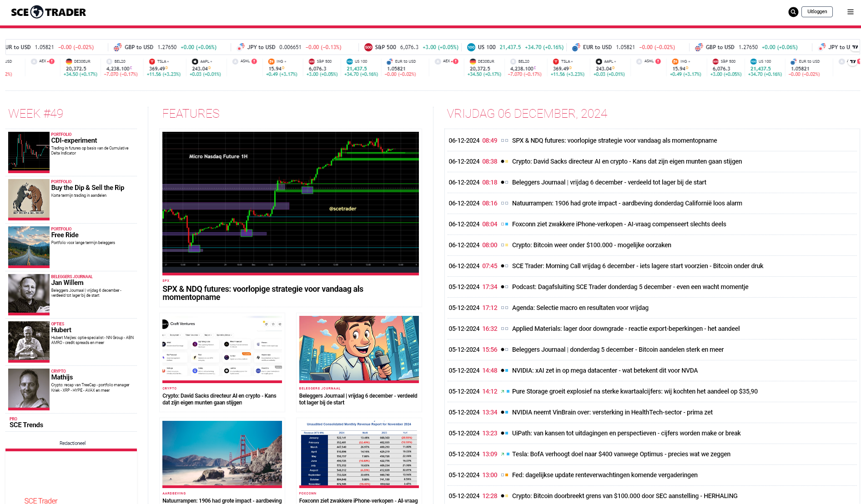
Task: Open the Bitcoin doorbreekt grens HERHALING headline
Action: 625,496
